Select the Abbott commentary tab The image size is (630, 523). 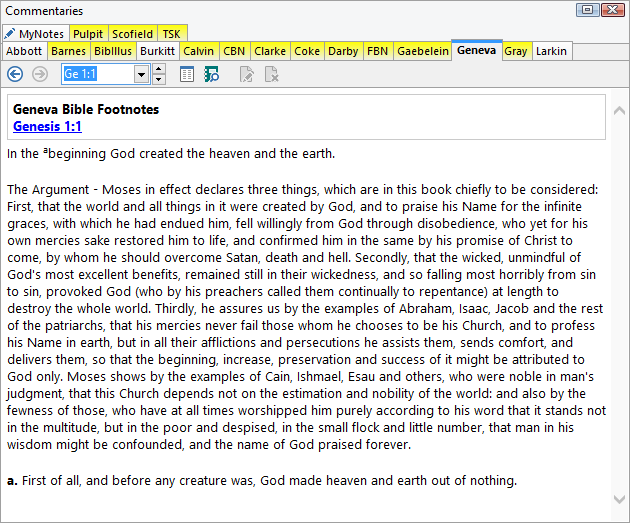coord(24,51)
